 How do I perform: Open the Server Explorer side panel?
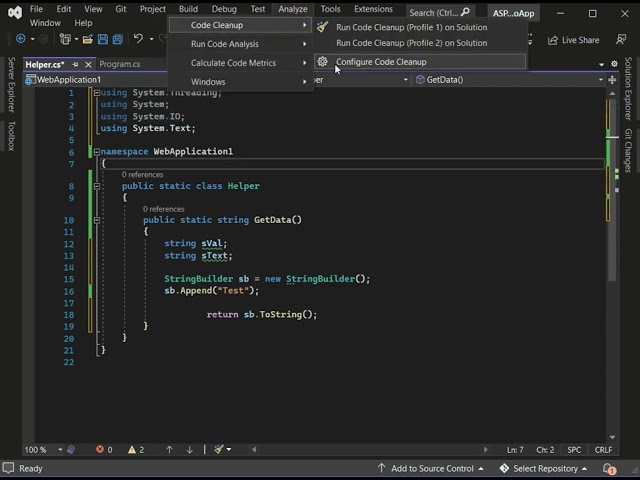click(x=11, y=84)
